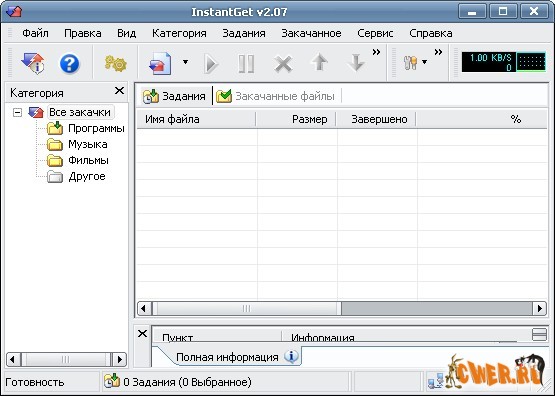Click the blue question mark help icon

pyautogui.click(x=69, y=64)
